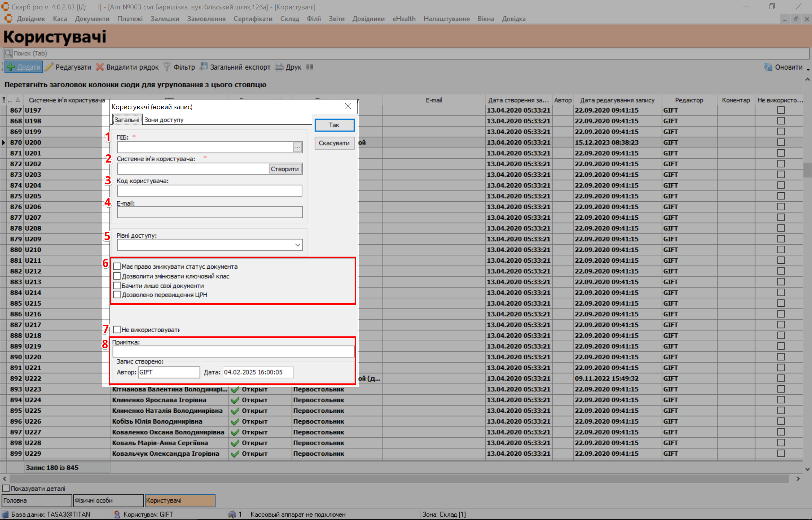Click the Створити button
812x520 pixels.
pyautogui.click(x=285, y=169)
